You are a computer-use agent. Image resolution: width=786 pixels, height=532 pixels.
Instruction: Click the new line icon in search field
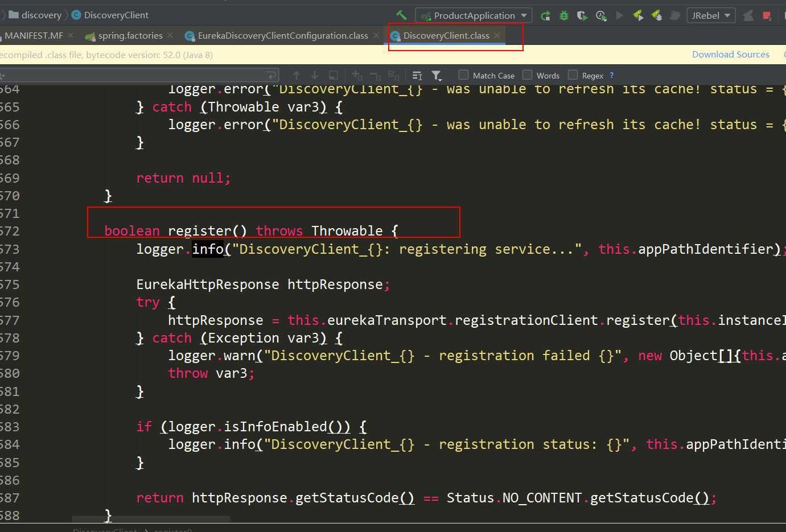click(x=272, y=75)
